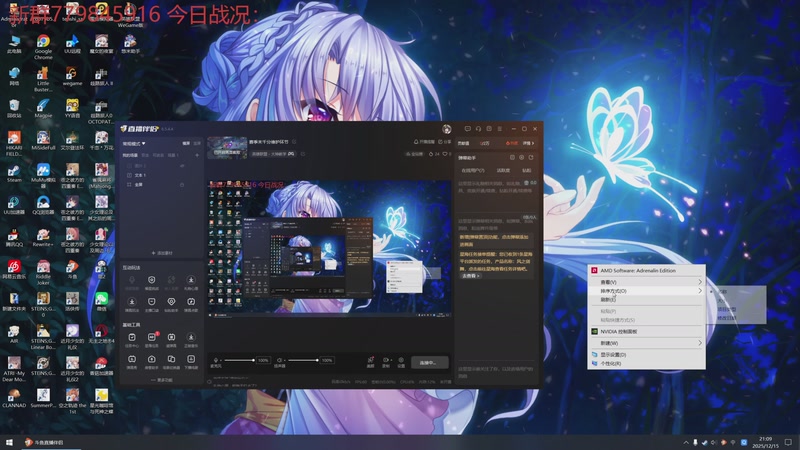Open the third tool in 基础工具's top row

point(171,340)
